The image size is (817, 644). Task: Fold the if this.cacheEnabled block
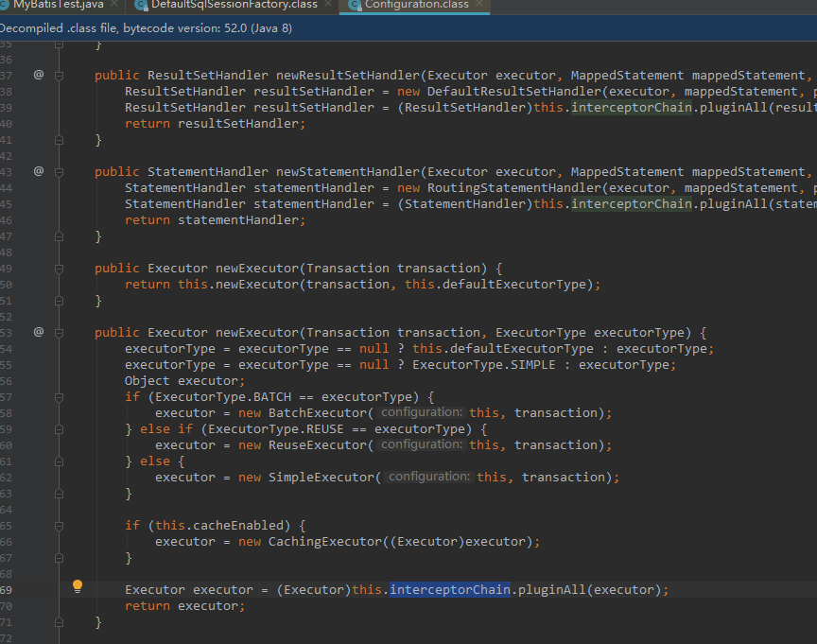(59, 525)
